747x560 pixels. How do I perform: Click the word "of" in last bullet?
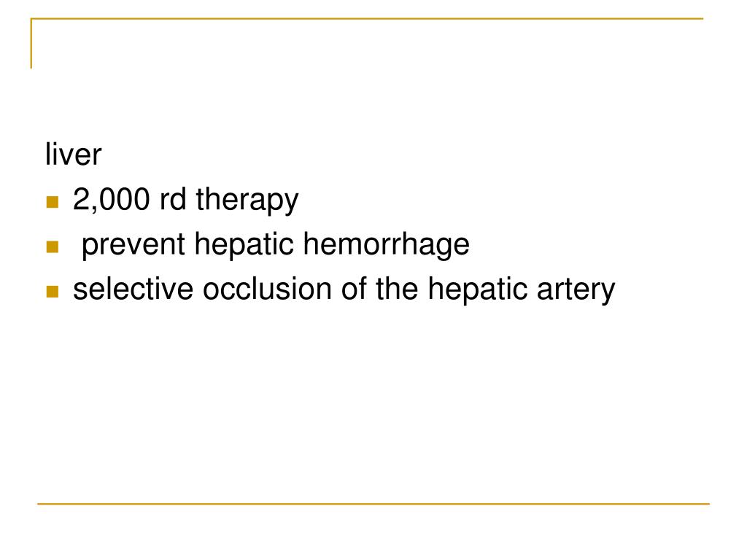tap(354, 289)
